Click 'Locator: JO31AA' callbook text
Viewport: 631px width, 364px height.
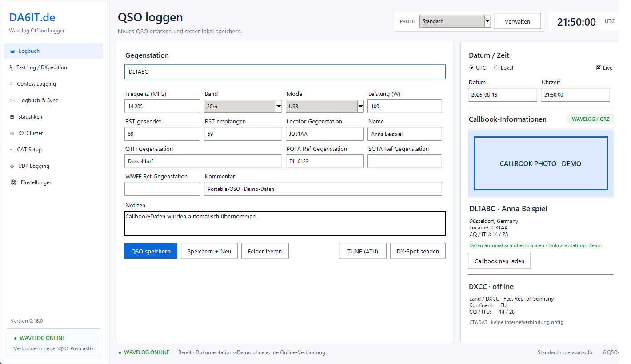tap(488, 228)
